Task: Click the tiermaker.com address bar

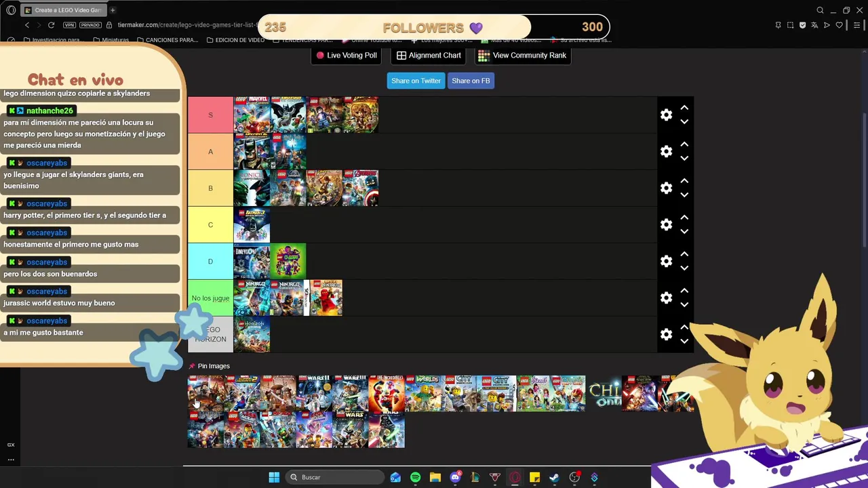Action: [186, 25]
